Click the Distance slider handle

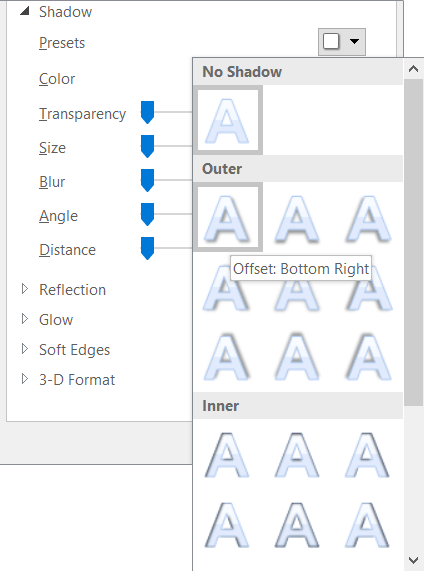[148, 248]
